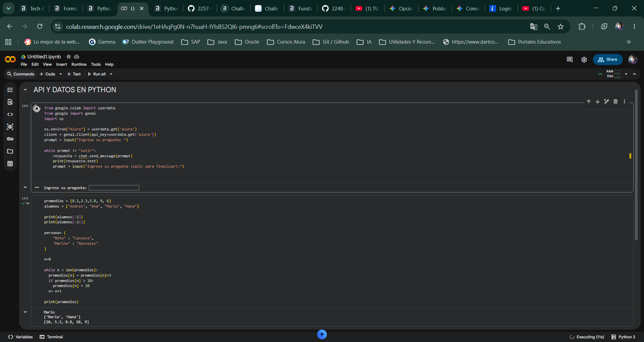Screen dimensions: 644x342
Task: Click the Ingrese su pregunta input field
Action: [114, 188]
